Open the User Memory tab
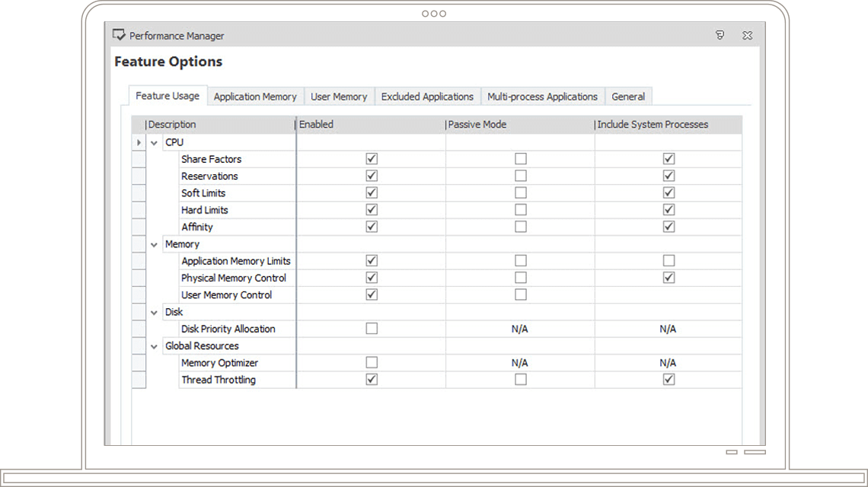This screenshot has width=868, height=487. 339,97
